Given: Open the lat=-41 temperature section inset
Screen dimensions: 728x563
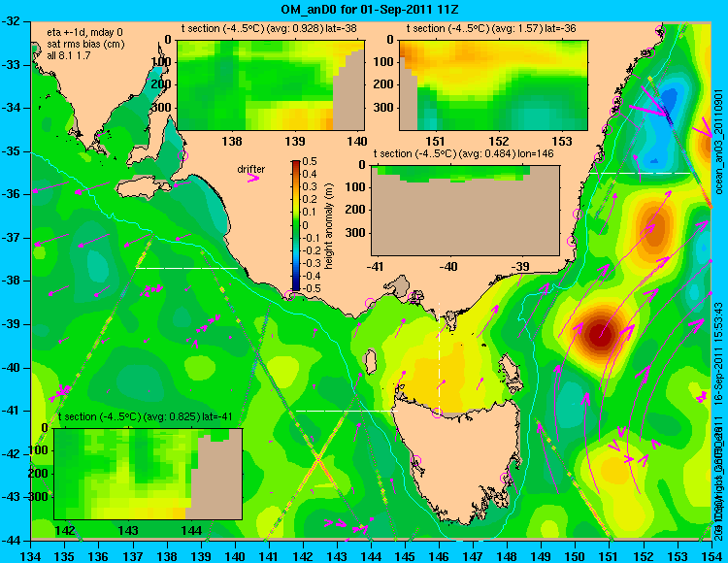Looking at the screenshot, I should 149,474.
